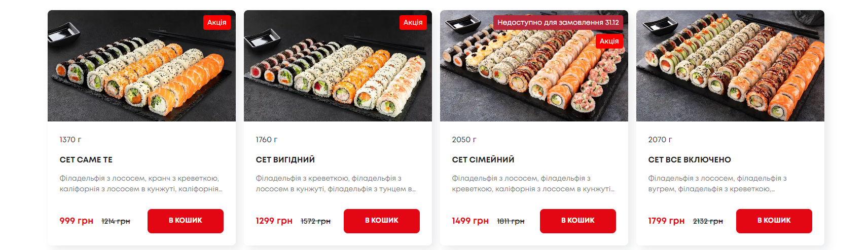This screenshot has height=250, width=868.
Task: Click the Акція badge on Сет Вигідний
Action: pos(413,22)
